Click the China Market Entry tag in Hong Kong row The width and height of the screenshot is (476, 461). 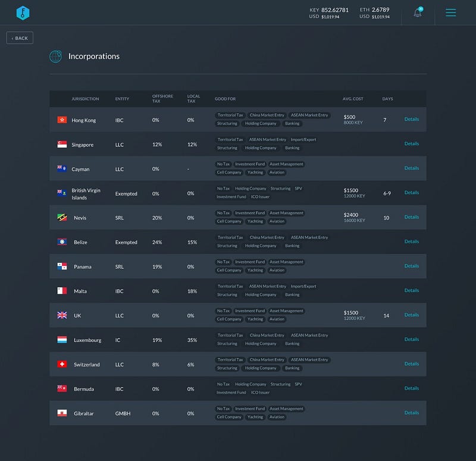pyautogui.click(x=267, y=115)
